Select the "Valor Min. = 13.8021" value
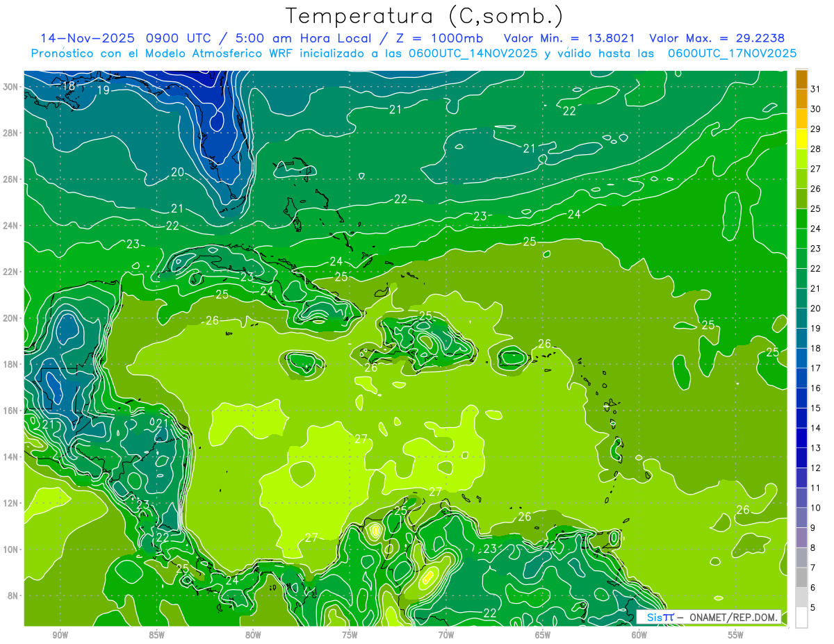This screenshot has width=834, height=644. [569, 38]
